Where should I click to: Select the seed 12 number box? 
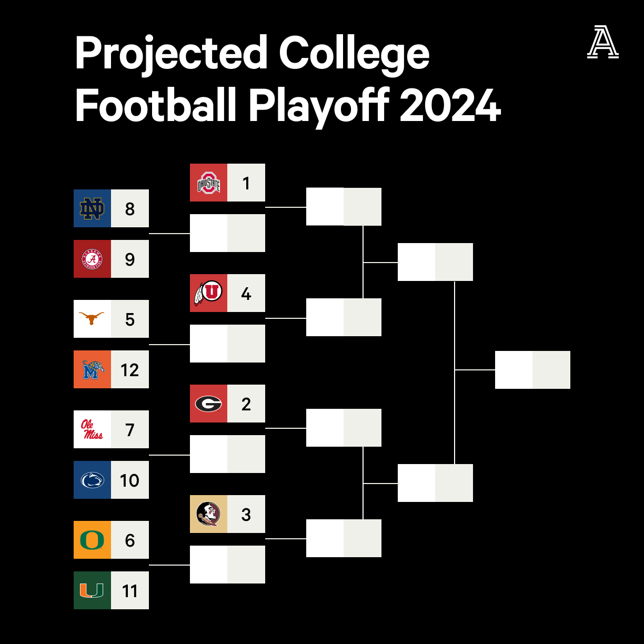pyautogui.click(x=130, y=369)
